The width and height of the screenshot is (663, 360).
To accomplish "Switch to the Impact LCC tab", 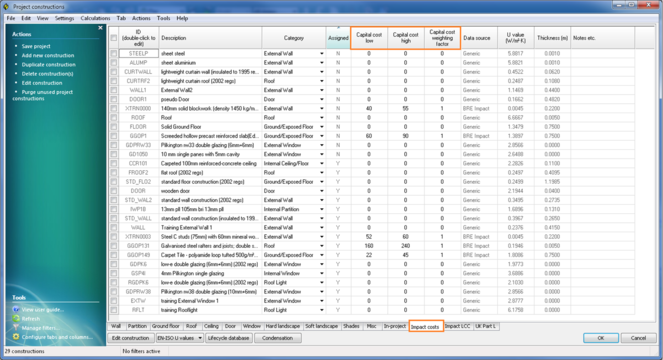I will click(x=458, y=326).
